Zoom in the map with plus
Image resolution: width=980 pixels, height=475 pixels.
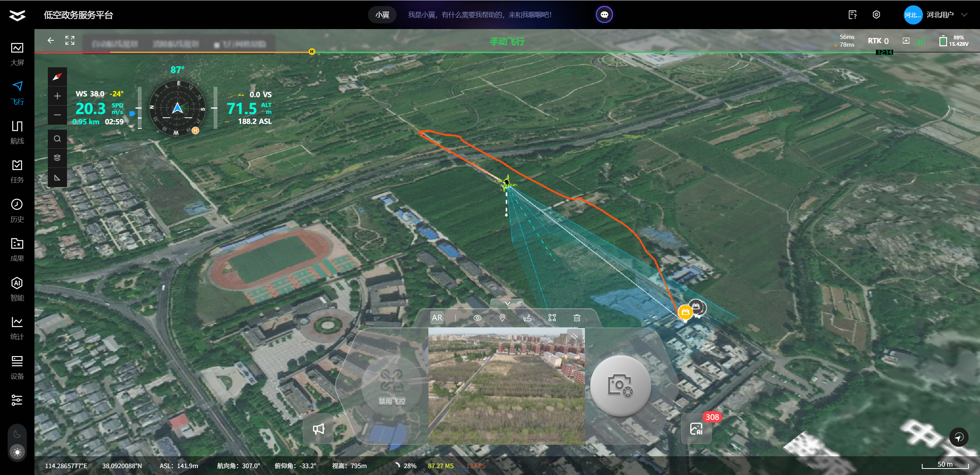click(x=57, y=96)
